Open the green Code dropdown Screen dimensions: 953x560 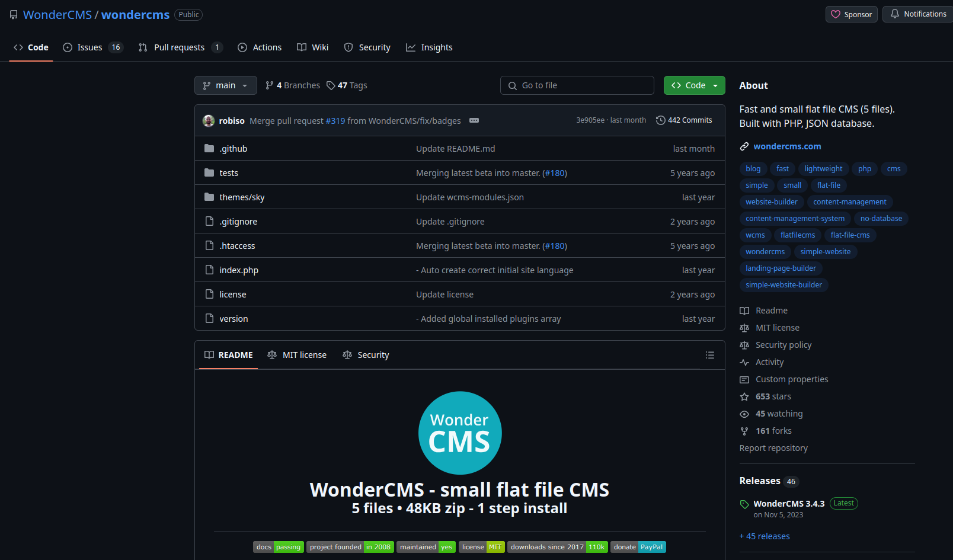click(x=694, y=85)
